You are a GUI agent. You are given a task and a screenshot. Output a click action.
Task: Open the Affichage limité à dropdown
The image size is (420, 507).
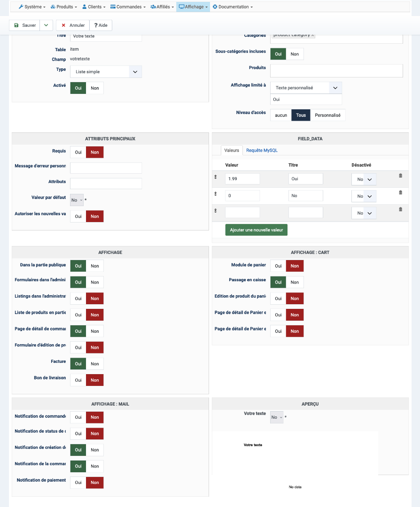(x=306, y=88)
